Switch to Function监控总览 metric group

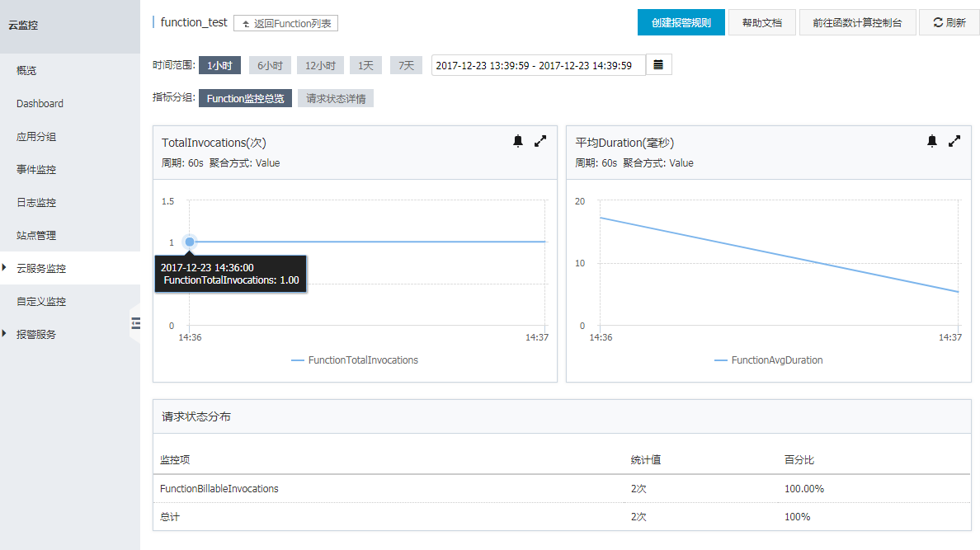click(245, 99)
